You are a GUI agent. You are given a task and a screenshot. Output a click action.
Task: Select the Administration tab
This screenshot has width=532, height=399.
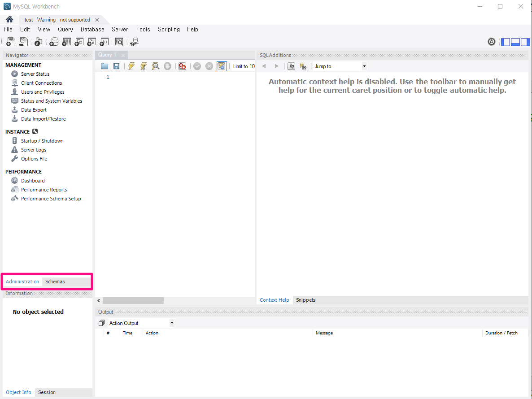point(22,282)
